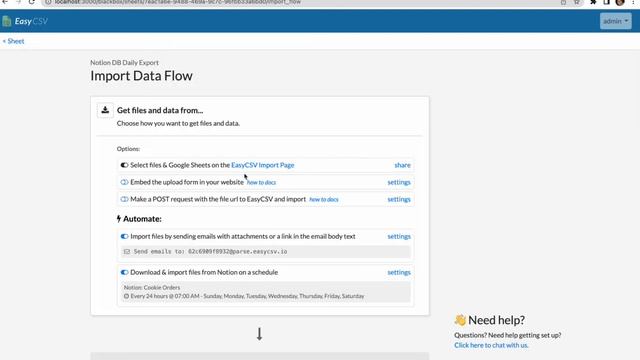640x360 pixels.
Task: Click the lightning bolt Automate icon
Action: [119, 219]
